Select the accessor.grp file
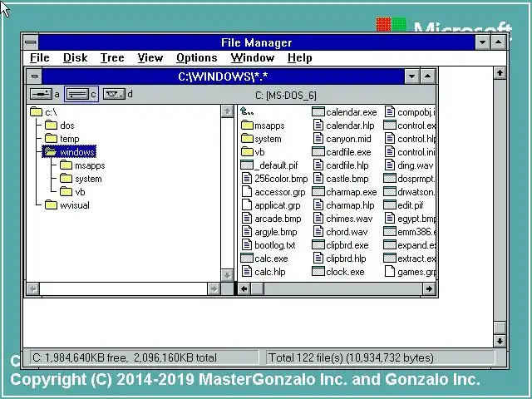This screenshot has width=532, height=399. pyautogui.click(x=273, y=192)
